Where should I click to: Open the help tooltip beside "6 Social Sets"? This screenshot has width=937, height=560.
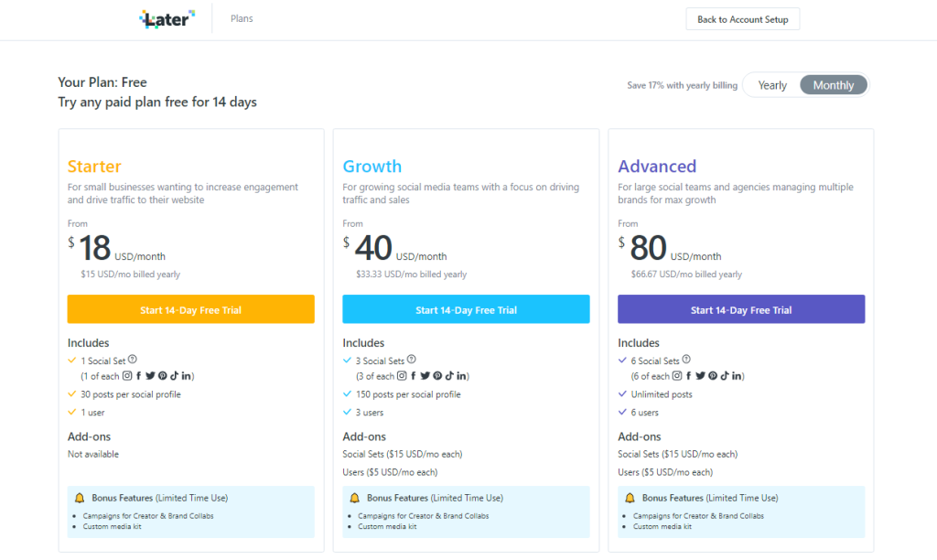[686, 360]
